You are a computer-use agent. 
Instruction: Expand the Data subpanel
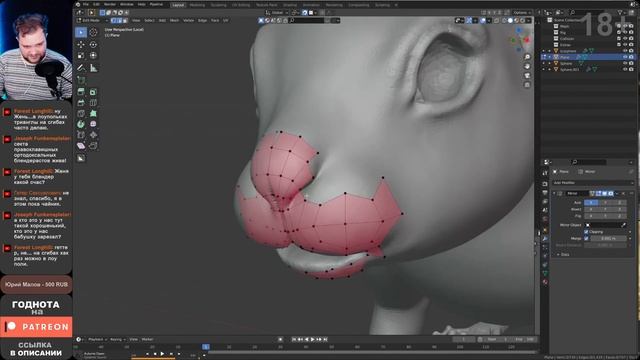[558, 255]
